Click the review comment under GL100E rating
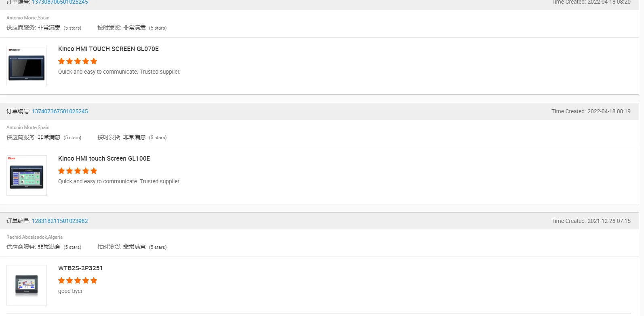Screen dimensions: 644x316 [119, 181]
